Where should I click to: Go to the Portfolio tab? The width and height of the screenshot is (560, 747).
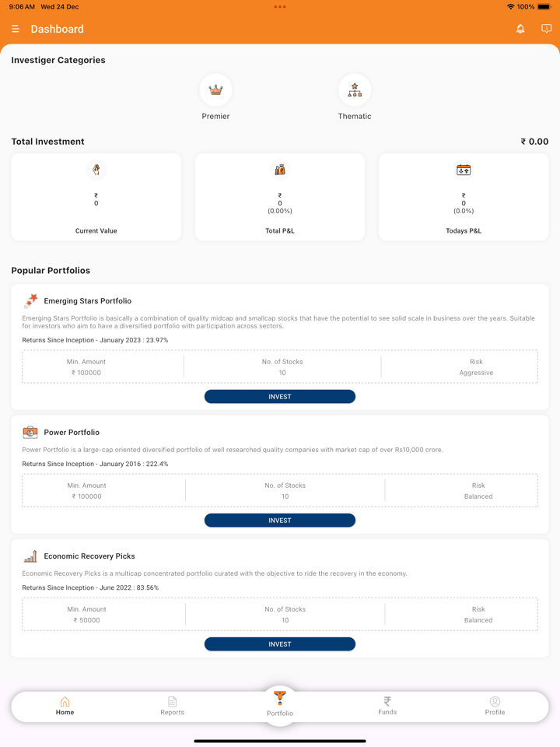coord(280,703)
